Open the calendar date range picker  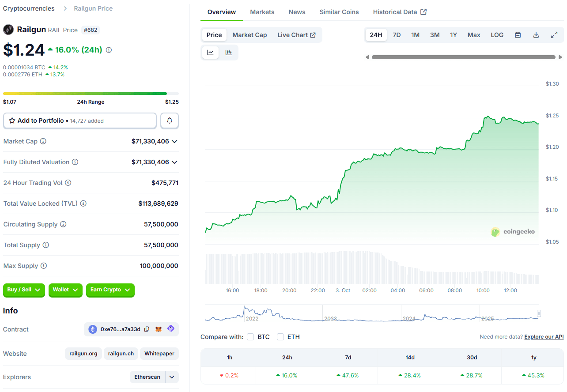click(x=518, y=35)
